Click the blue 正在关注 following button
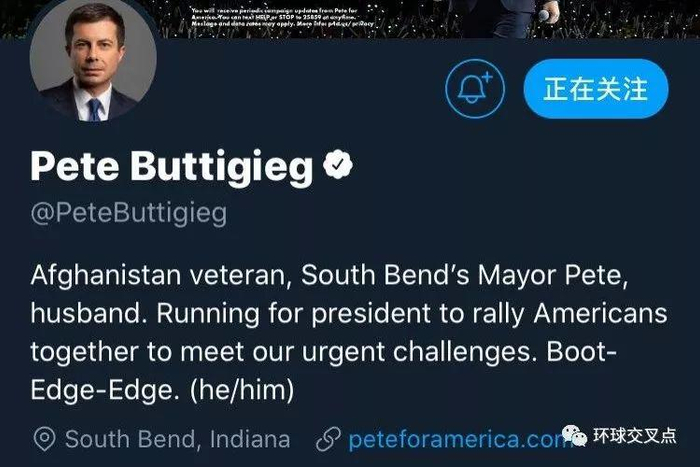Viewport: 700px width, 467px height. coord(594,89)
